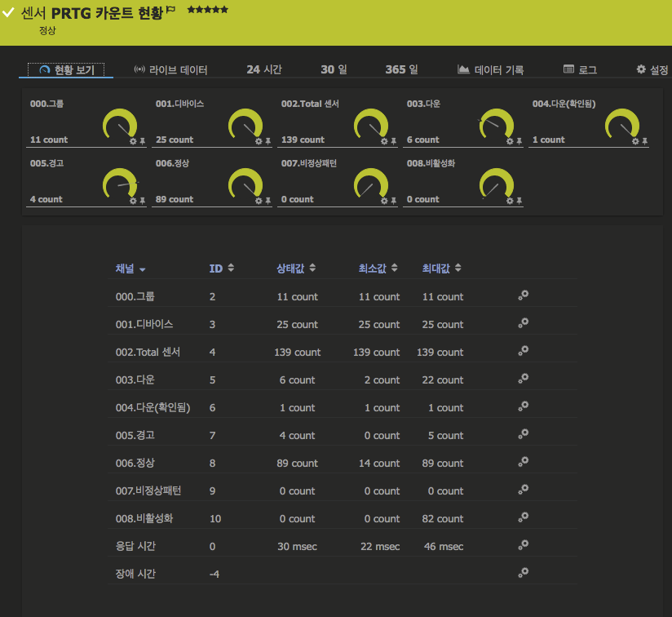The height and width of the screenshot is (617, 672).
Task: Open settings gear on 005.경고 gauge
Action: [133, 201]
